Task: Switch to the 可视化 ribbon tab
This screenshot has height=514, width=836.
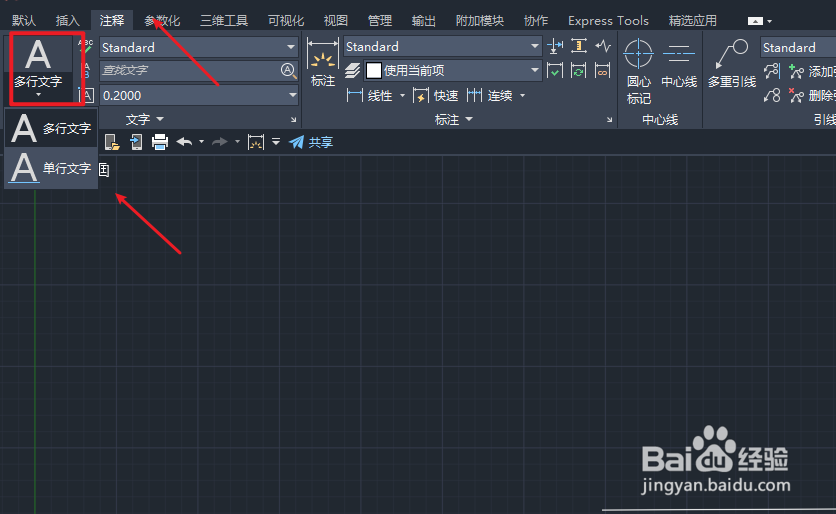Action: point(286,21)
